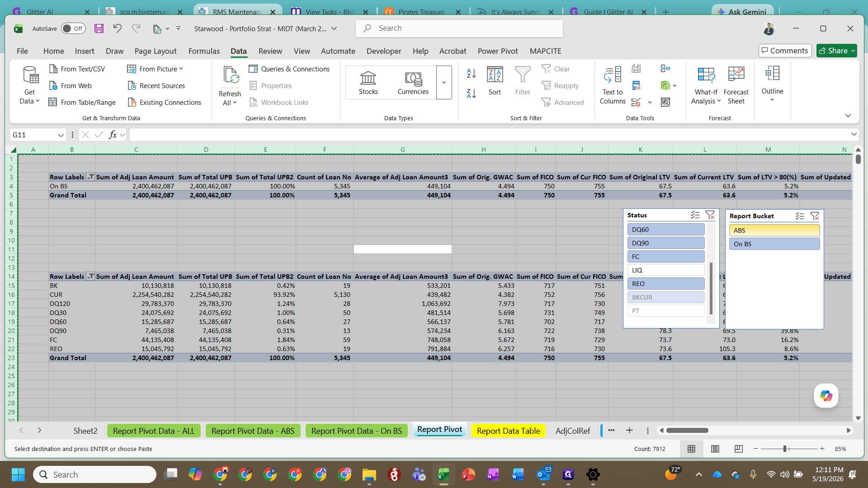Image resolution: width=868 pixels, height=488 pixels.
Task: Click the Share button
Action: click(836, 51)
